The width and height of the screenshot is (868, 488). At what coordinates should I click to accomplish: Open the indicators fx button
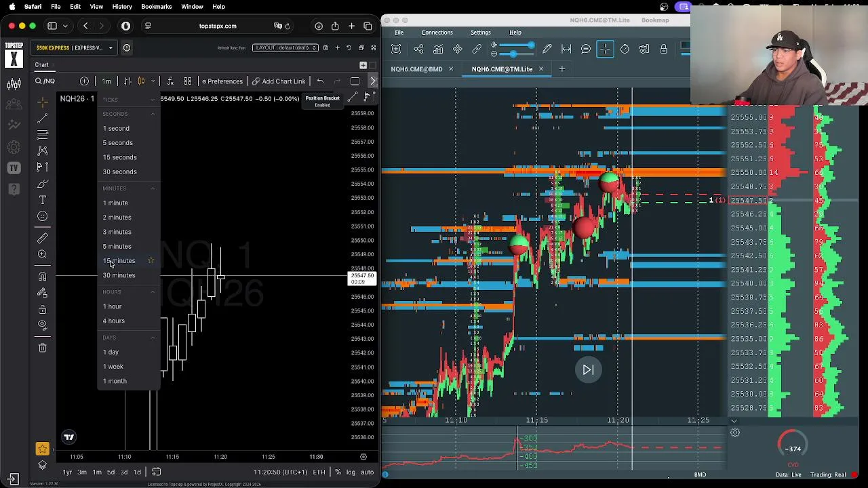pos(170,81)
